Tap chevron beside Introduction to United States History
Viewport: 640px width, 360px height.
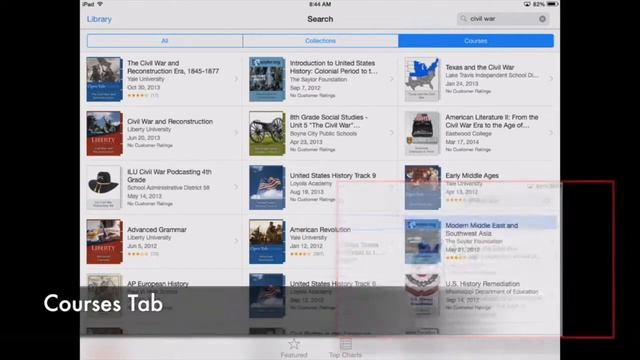point(391,79)
